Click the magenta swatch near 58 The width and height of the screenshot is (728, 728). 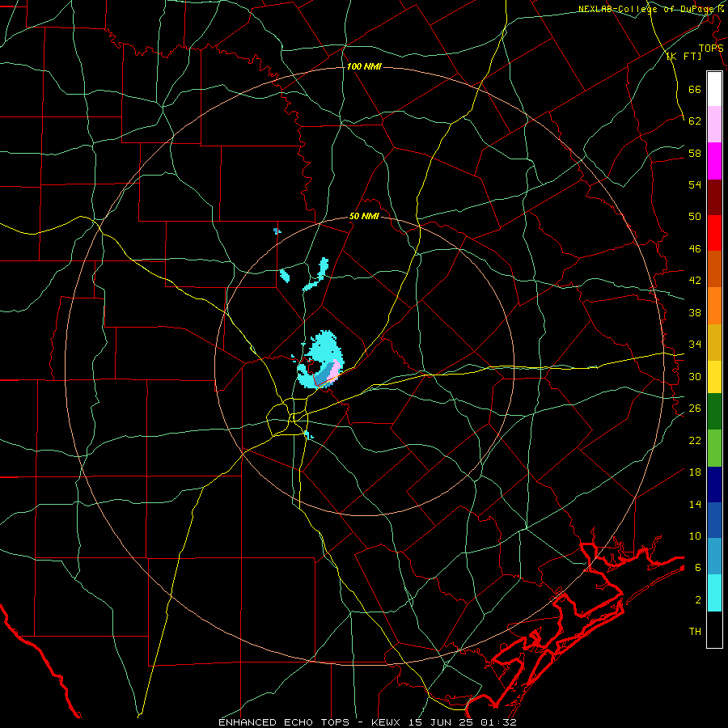tap(714, 161)
